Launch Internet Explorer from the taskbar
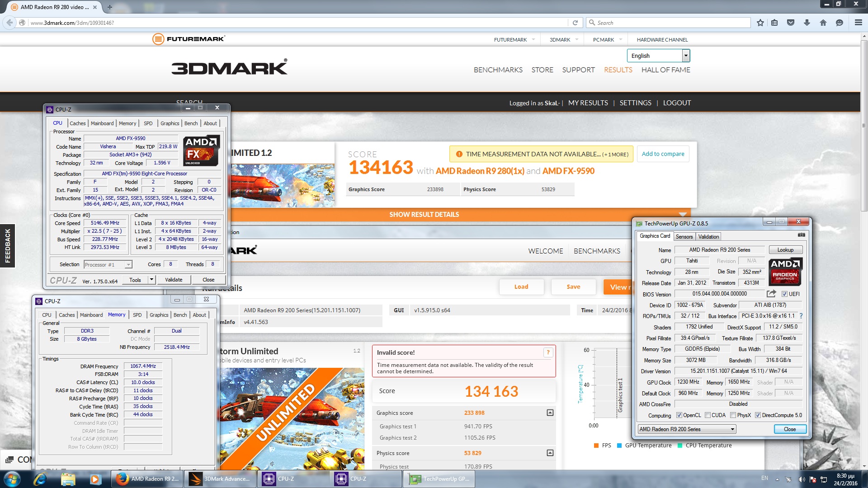This screenshot has height=488, width=868. [x=40, y=479]
